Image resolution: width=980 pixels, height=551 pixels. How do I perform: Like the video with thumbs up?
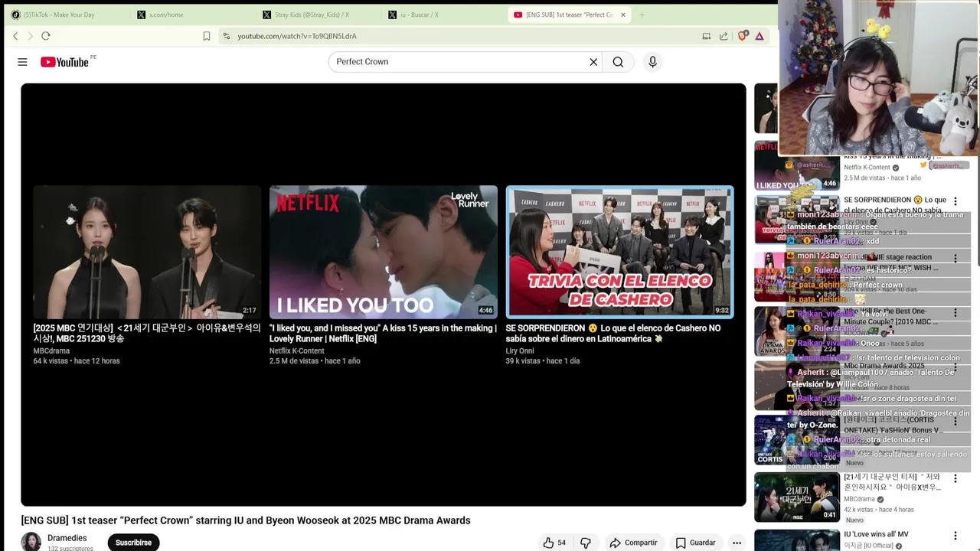pyautogui.click(x=555, y=543)
